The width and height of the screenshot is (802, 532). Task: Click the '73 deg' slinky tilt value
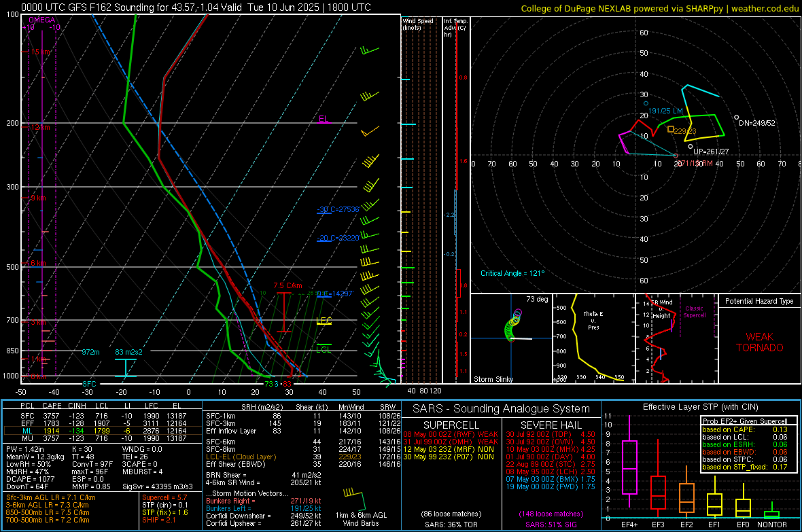tap(537, 299)
